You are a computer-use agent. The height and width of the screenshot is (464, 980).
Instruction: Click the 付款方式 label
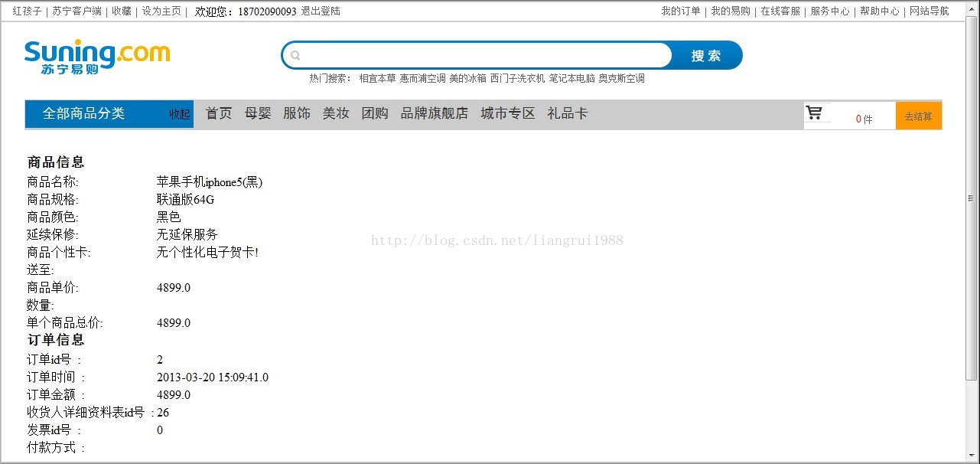(57, 448)
